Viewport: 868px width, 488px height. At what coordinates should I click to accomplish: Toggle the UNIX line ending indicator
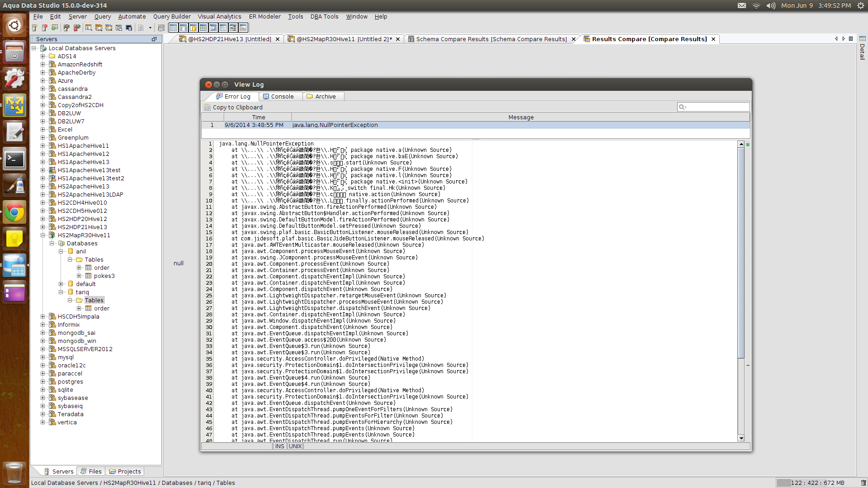(295, 446)
